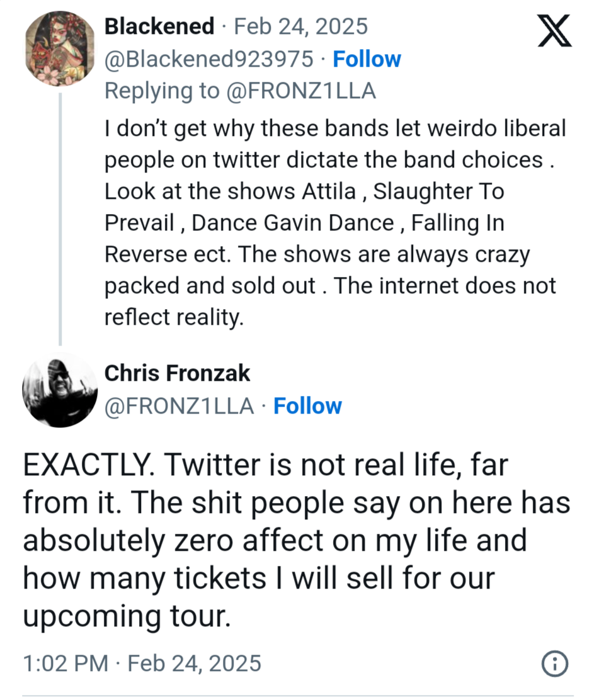
Task: Follow the @FRONZ1LLA account
Action: [x=307, y=406]
